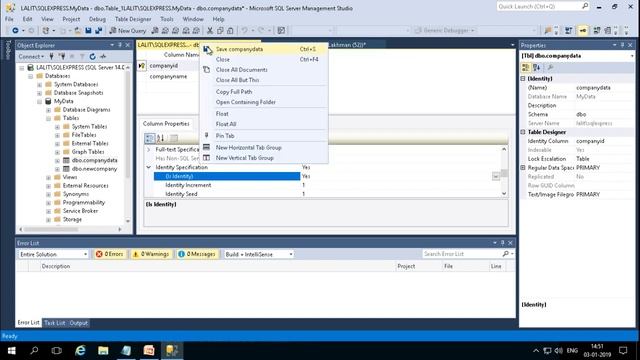This screenshot has height=360, width=640.
Task: Select Copy Full Path in the context menu
Action: pyautogui.click(x=264, y=92)
